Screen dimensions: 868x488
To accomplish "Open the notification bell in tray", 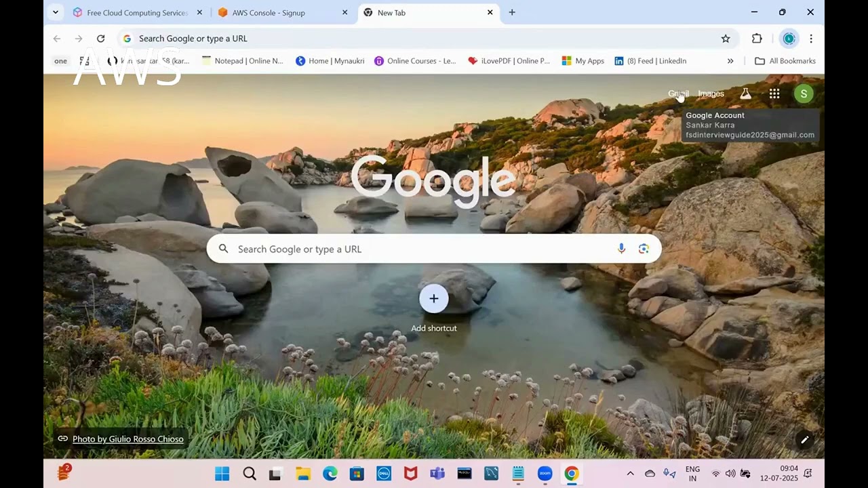I will (x=808, y=474).
